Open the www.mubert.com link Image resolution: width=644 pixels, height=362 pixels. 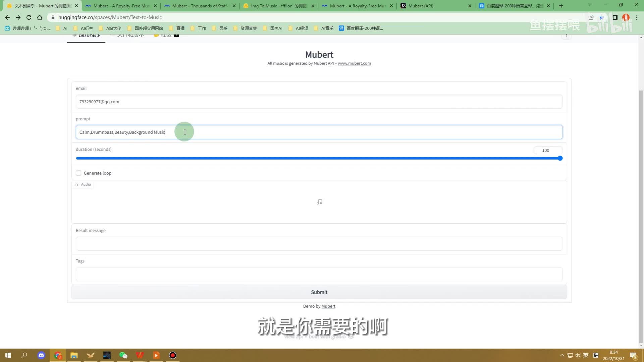[354, 63]
